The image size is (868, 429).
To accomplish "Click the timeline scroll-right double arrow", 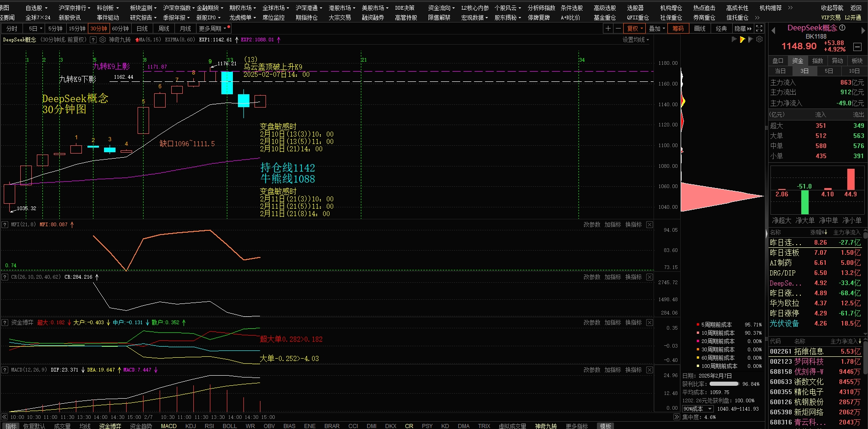I will click(676, 417).
